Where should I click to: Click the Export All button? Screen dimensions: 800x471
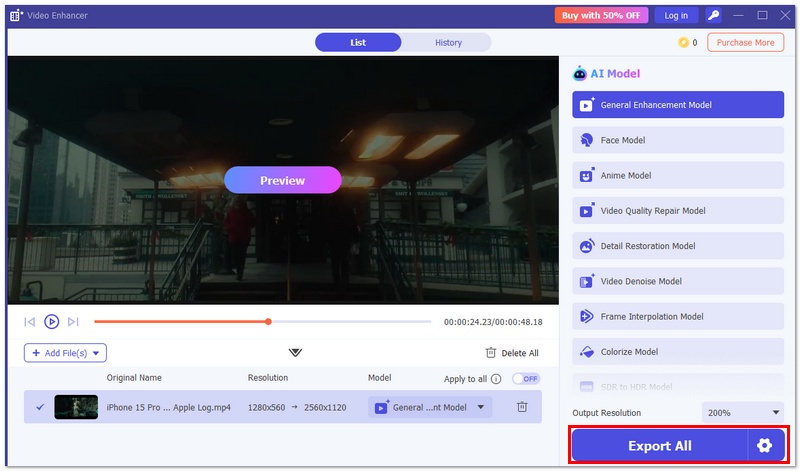point(659,446)
